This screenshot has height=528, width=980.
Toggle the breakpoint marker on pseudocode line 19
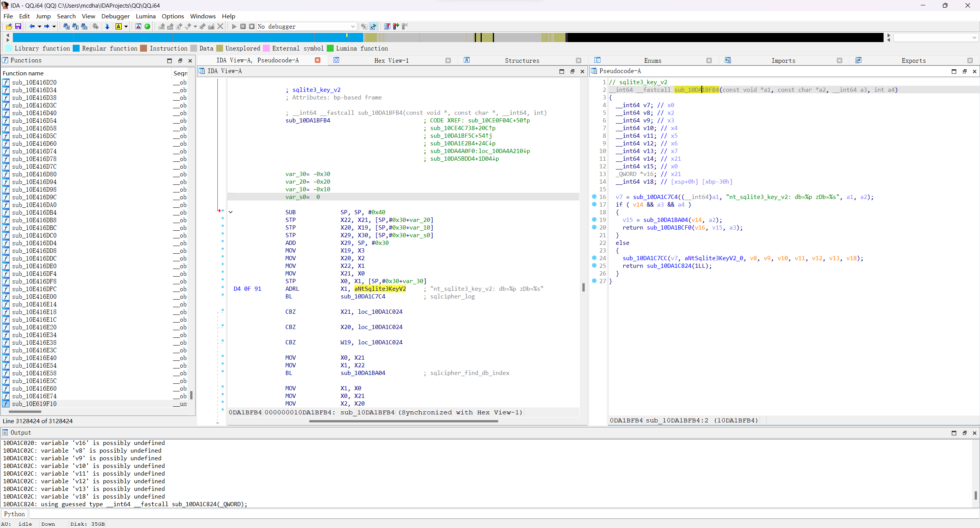click(x=594, y=220)
